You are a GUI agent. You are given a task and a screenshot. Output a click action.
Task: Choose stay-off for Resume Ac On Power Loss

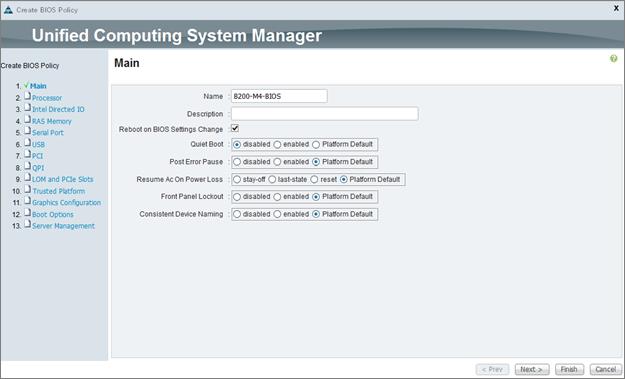(x=237, y=179)
